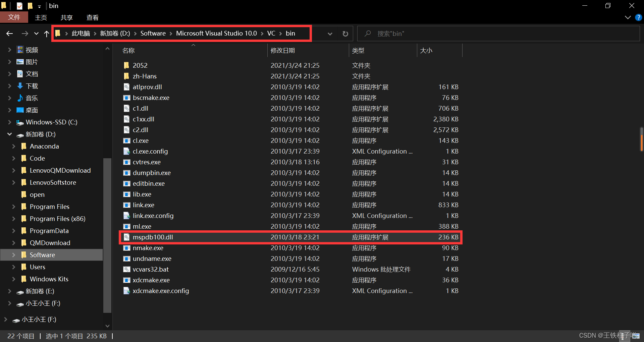The width and height of the screenshot is (644, 342).
Task: Expand the Program Files (x86) node
Action: (x=13, y=219)
